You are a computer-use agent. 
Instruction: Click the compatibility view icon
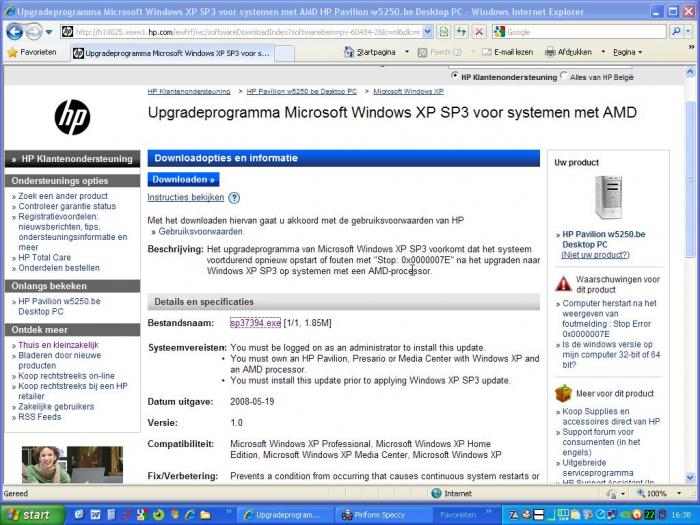click(x=444, y=32)
